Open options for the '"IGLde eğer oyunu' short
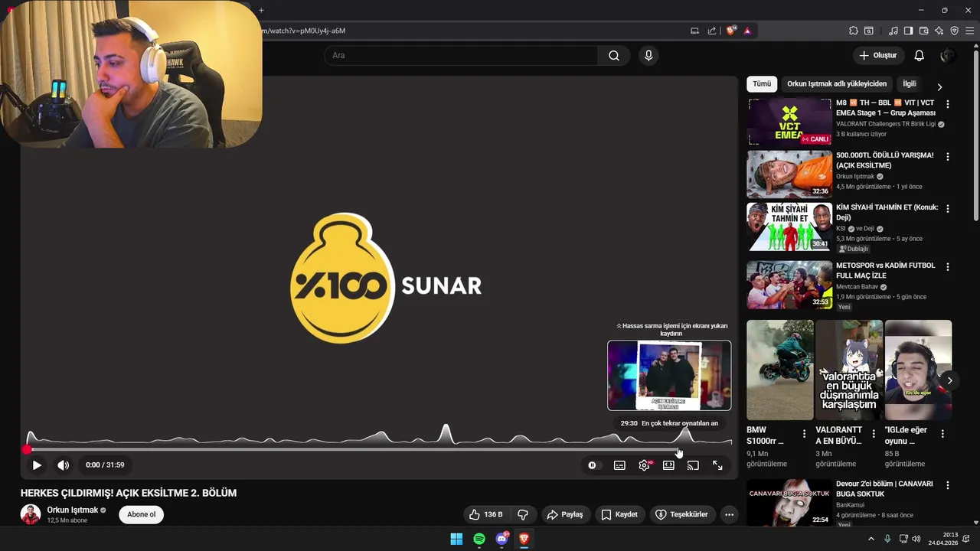This screenshot has width=980, height=551. click(942, 434)
